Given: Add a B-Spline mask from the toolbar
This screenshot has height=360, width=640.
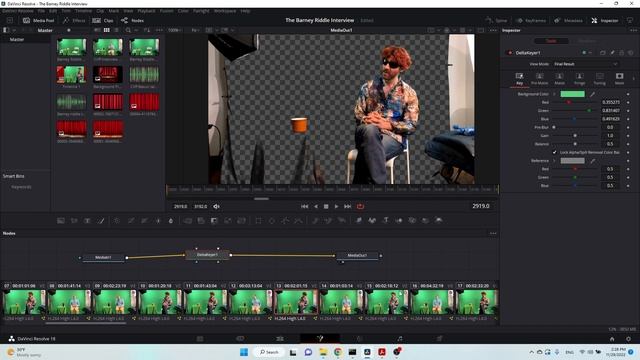Looking at the screenshot, I should tap(299, 220).
